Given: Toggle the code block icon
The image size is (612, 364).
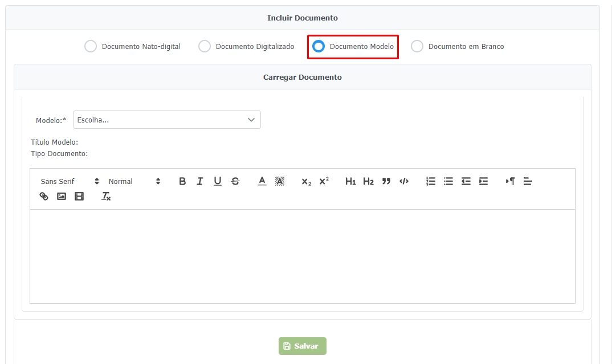Looking at the screenshot, I should coord(404,181).
